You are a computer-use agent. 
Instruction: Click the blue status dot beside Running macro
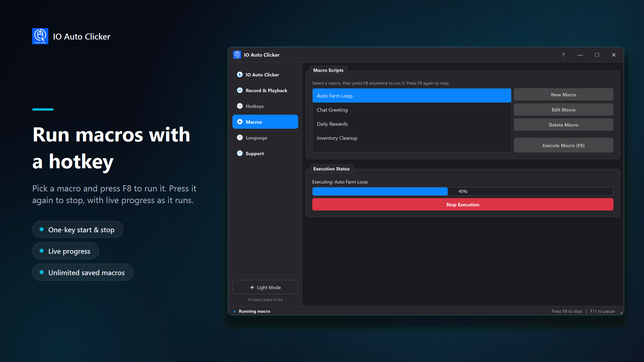(x=234, y=311)
